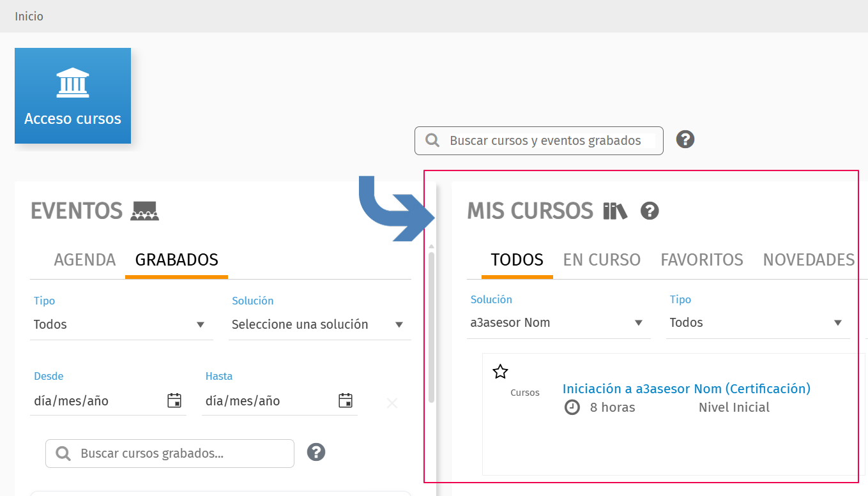Click the help icon beside the top search box
Image resolution: width=868 pixels, height=496 pixels.
pos(685,139)
